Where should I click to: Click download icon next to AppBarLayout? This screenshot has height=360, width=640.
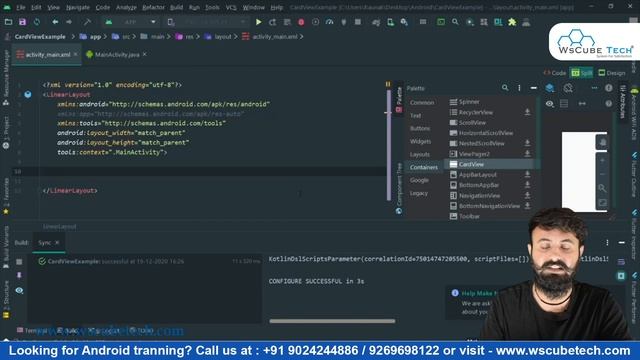[527, 174]
